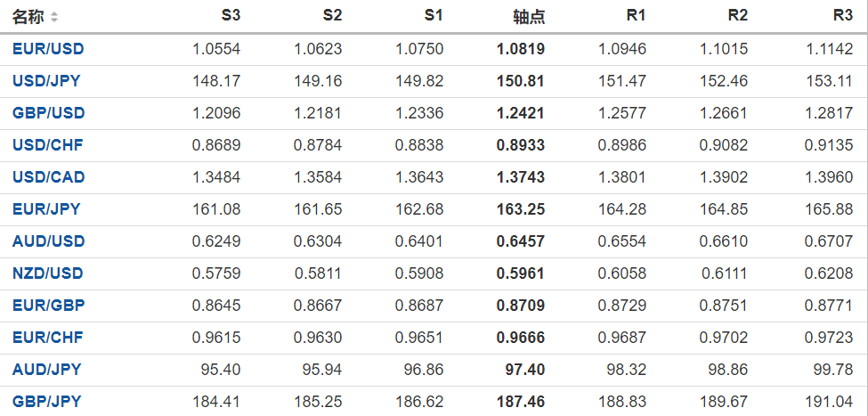Select the GBP/USD currency pair
Image resolution: width=868 pixels, height=416 pixels.
point(48,113)
